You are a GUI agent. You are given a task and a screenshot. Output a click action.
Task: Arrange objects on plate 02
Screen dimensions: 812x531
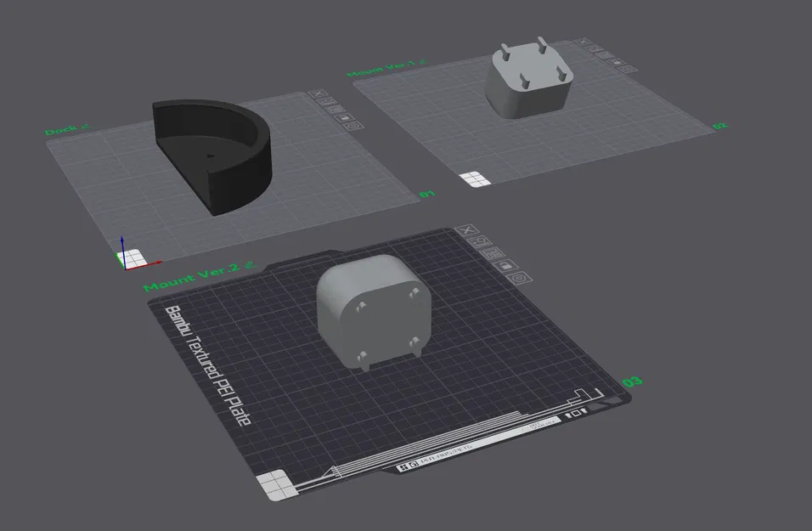pyautogui.click(x=605, y=55)
